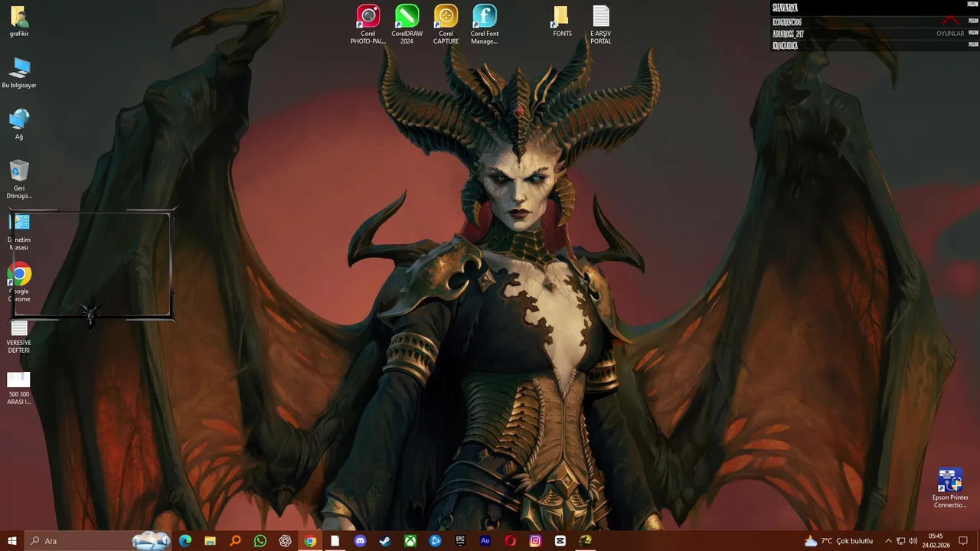980x551 pixels.
Task: Open the notification center icon
Action: (964, 541)
